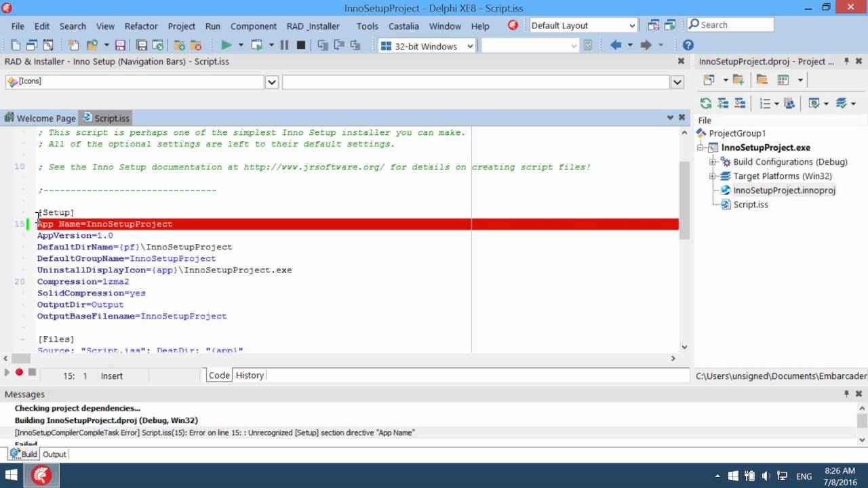Click highlighted App Name error line
The width and height of the screenshot is (868, 488).
(358, 224)
